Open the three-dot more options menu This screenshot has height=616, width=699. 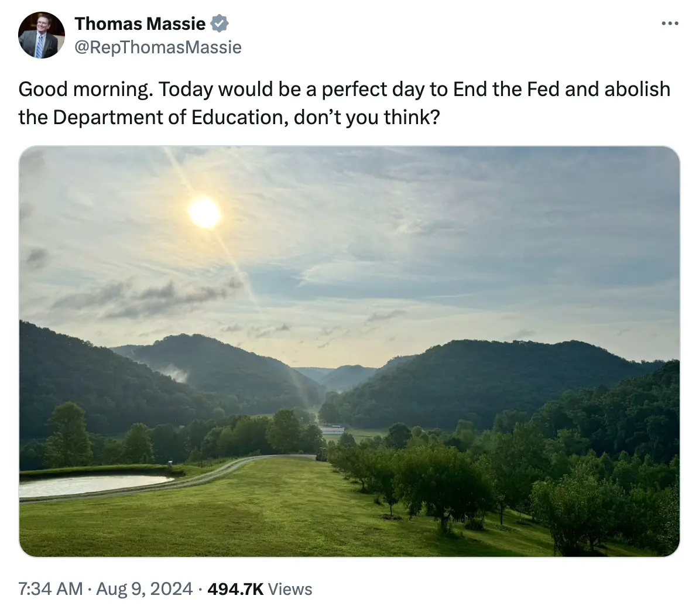click(670, 24)
